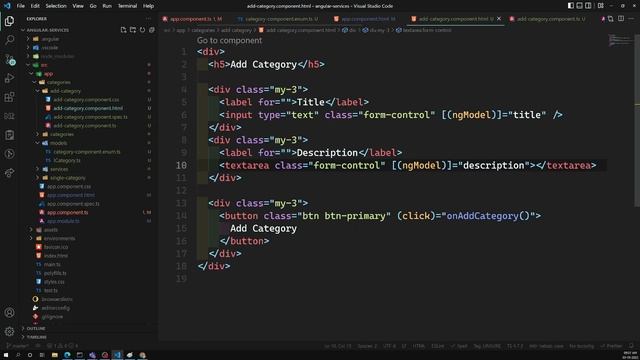Open the Accounts menu icon
The width and height of the screenshot is (640, 360).
(x=9, y=313)
